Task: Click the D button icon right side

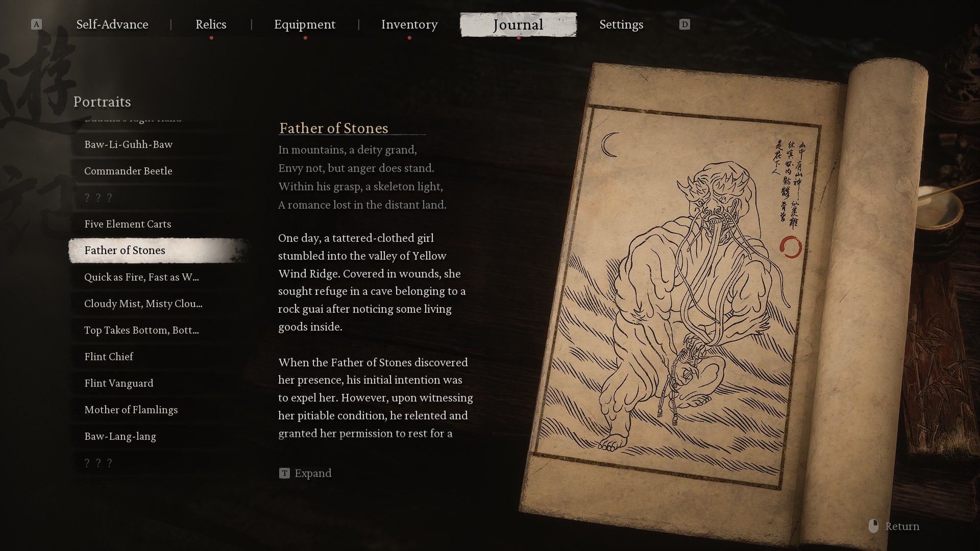Action: coord(684,24)
